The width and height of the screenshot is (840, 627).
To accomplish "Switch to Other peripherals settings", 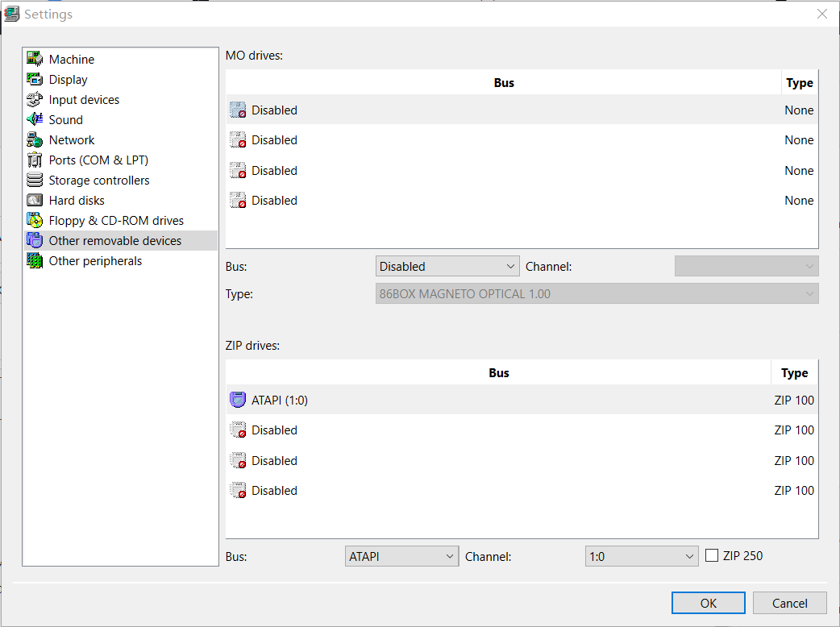I will pyautogui.click(x=94, y=260).
